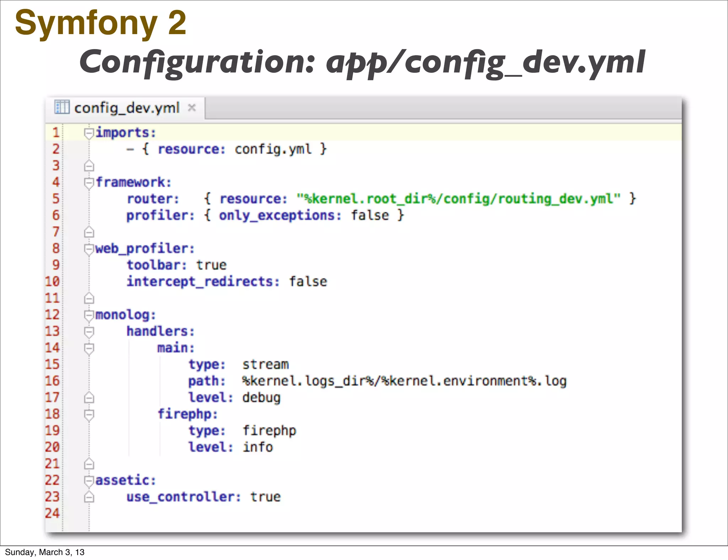The width and height of the screenshot is (728, 560).
Task: Click the fold end marker on line 17
Action: [x=89, y=398]
